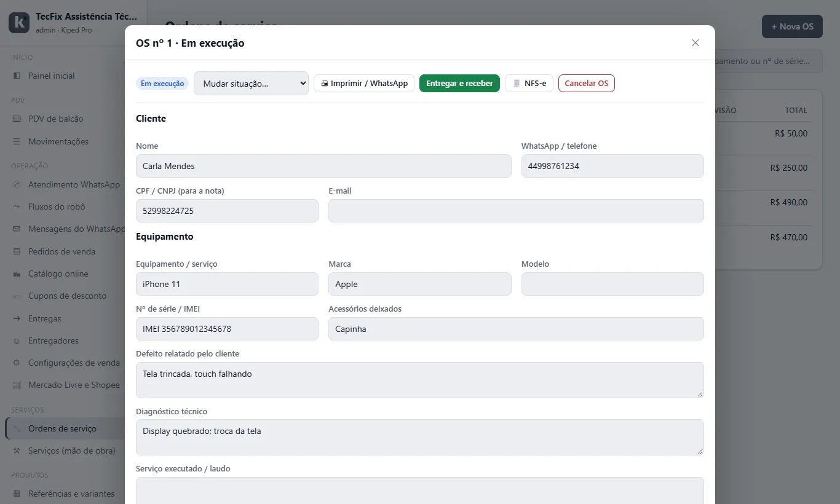
Task: Open PDV de balcão via its icon
Action: 17,119
